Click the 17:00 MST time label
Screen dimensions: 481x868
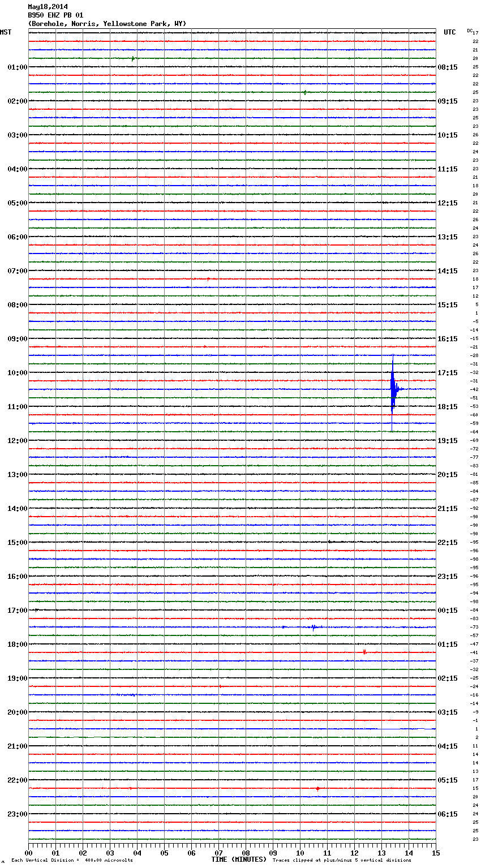17,611
